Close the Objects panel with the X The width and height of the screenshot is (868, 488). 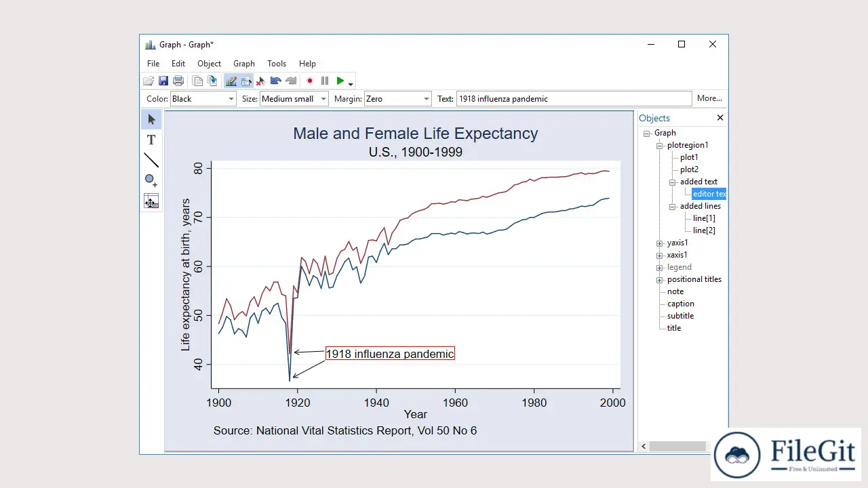[x=720, y=118]
